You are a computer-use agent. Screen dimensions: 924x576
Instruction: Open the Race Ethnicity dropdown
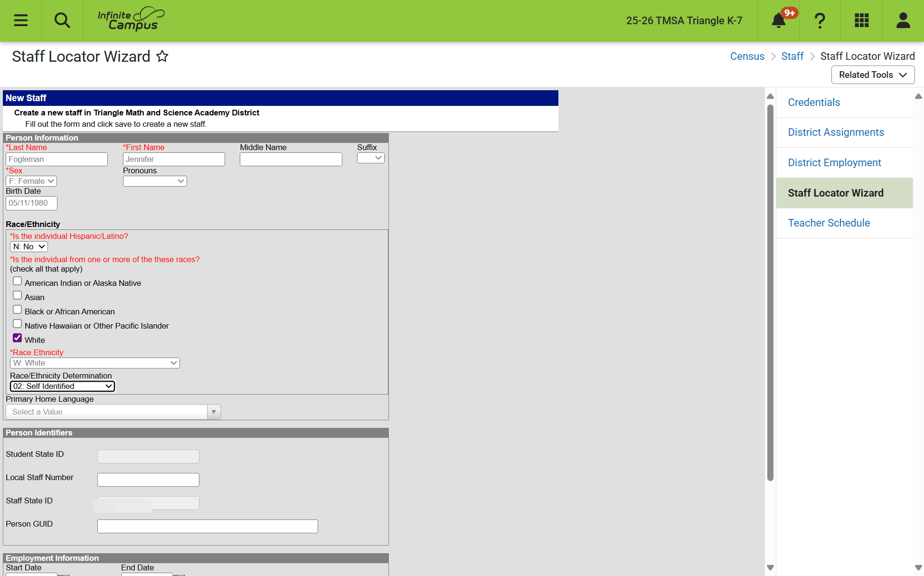[95, 363]
